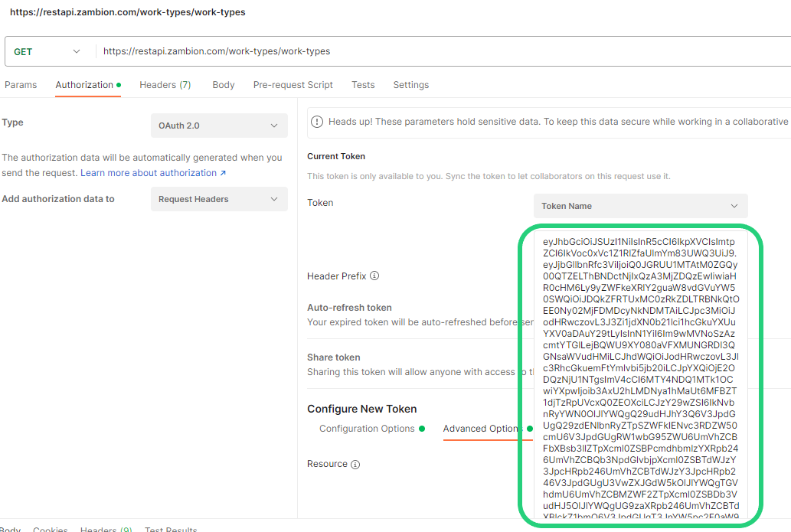The height and width of the screenshot is (532, 791).
Task: Open the OAuth 2.0 type dropdown
Action: (x=219, y=126)
